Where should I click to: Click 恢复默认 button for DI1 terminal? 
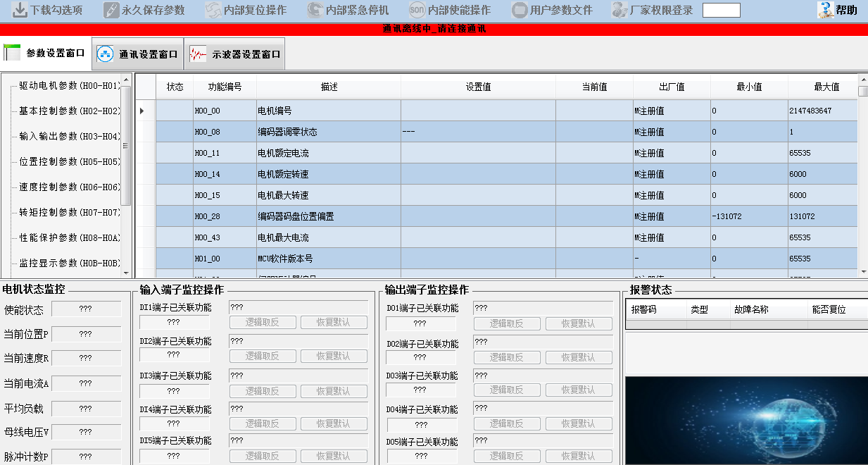coord(334,323)
